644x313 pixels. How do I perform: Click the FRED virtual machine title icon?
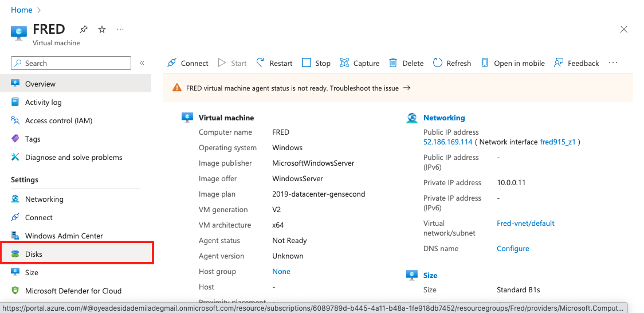[x=18, y=33]
